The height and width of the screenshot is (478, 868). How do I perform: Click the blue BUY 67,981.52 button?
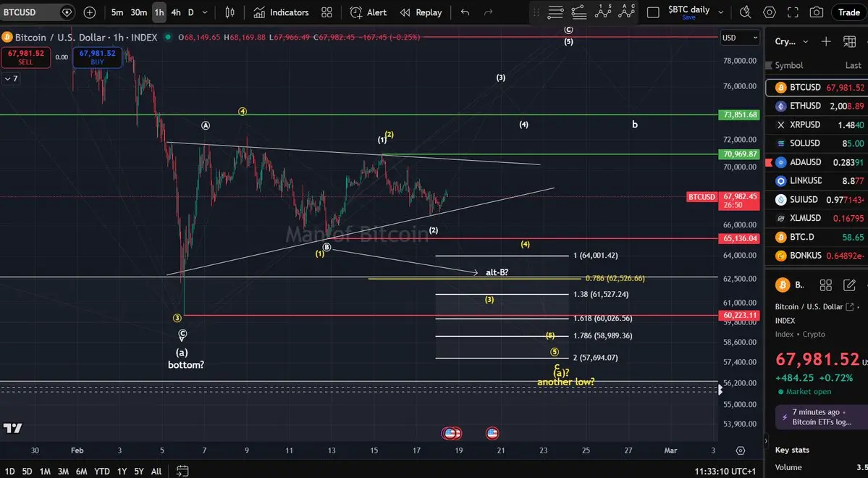[x=98, y=57]
